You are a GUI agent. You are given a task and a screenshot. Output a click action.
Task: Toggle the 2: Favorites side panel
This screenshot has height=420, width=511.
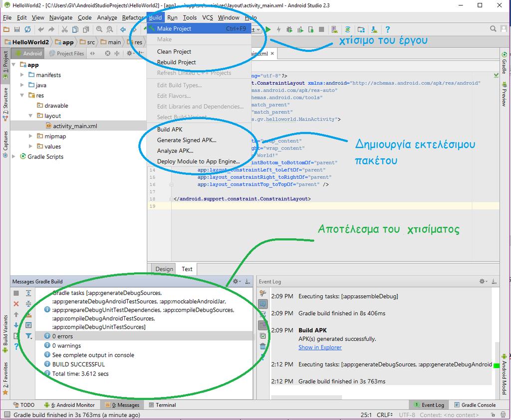[5, 378]
